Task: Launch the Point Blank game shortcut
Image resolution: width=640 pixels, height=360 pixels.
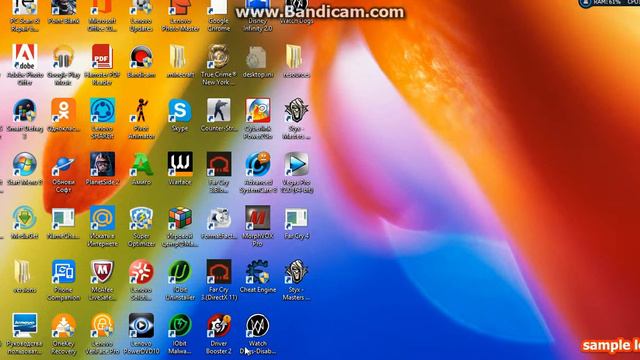Action: [x=63, y=13]
